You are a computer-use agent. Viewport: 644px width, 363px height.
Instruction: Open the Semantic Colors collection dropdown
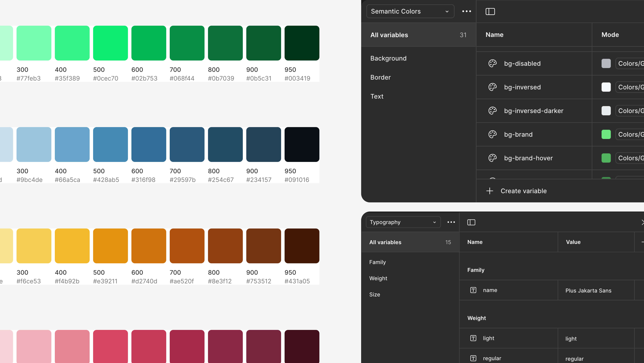410,11
